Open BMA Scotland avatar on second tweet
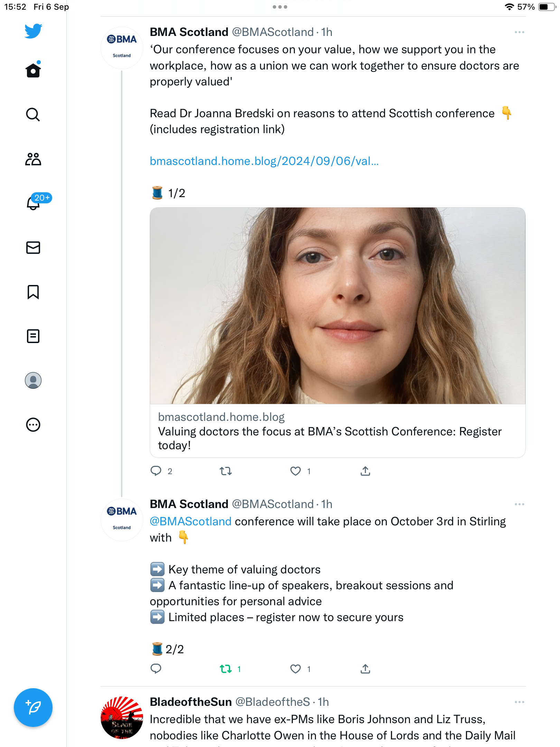 tap(122, 520)
